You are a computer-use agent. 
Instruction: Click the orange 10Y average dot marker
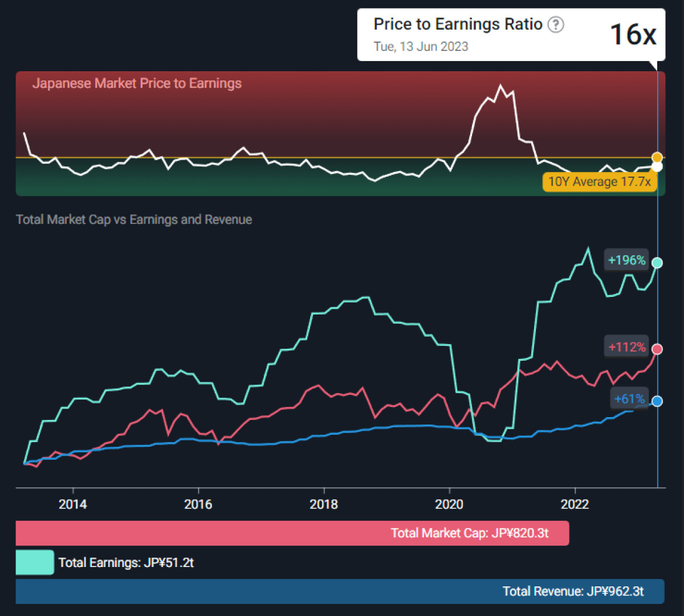[x=657, y=157]
